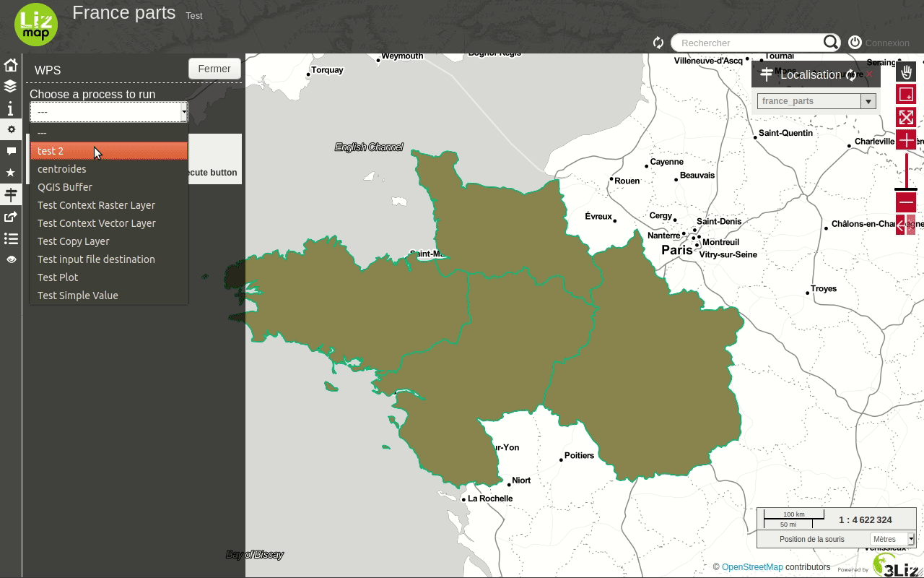
Task: Select 'Test Simple Value' process option
Action: (x=109, y=296)
